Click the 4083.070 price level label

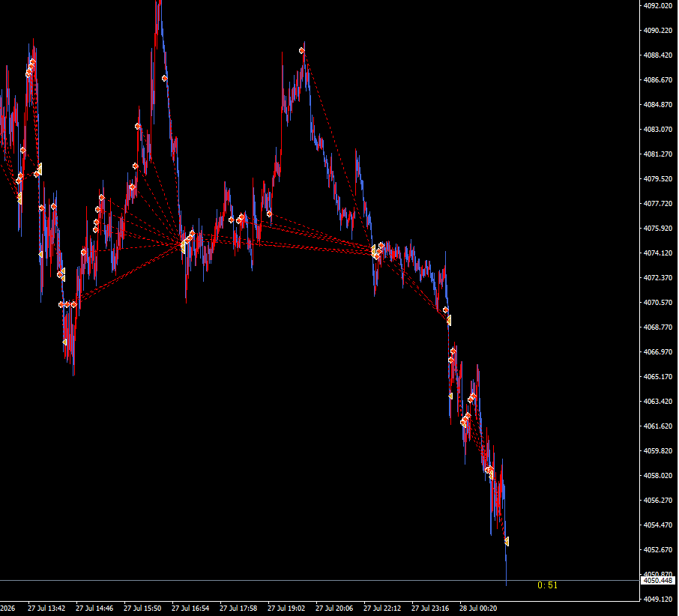pyautogui.click(x=658, y=129)
